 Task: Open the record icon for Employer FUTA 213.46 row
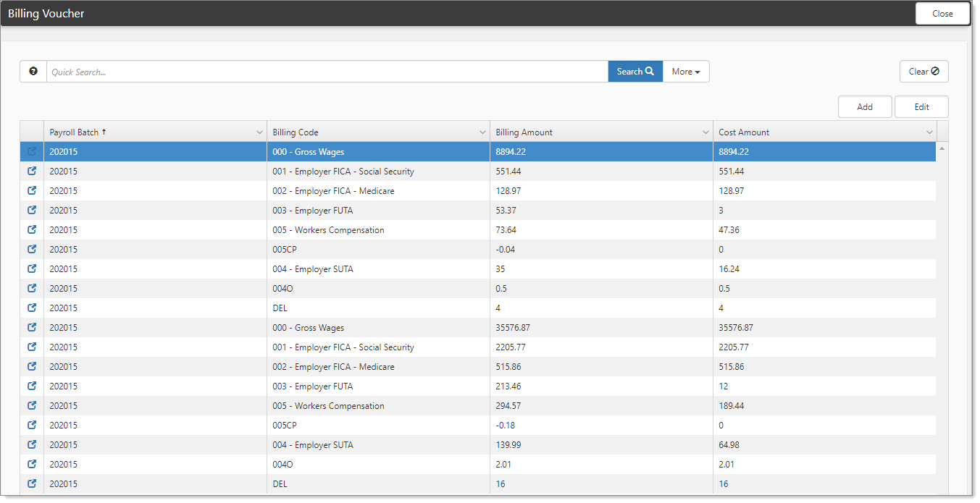[32, 386]
